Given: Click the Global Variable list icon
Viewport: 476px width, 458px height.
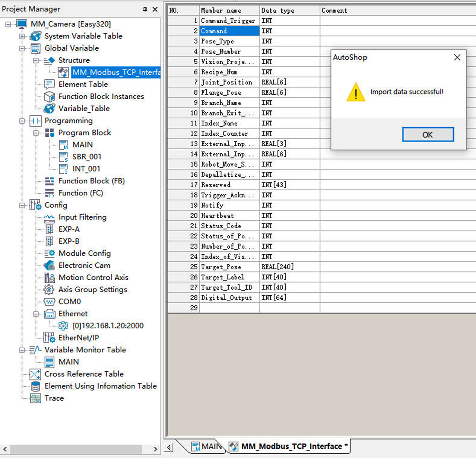Looking at the screenshot, I should [x=36, y=48].
